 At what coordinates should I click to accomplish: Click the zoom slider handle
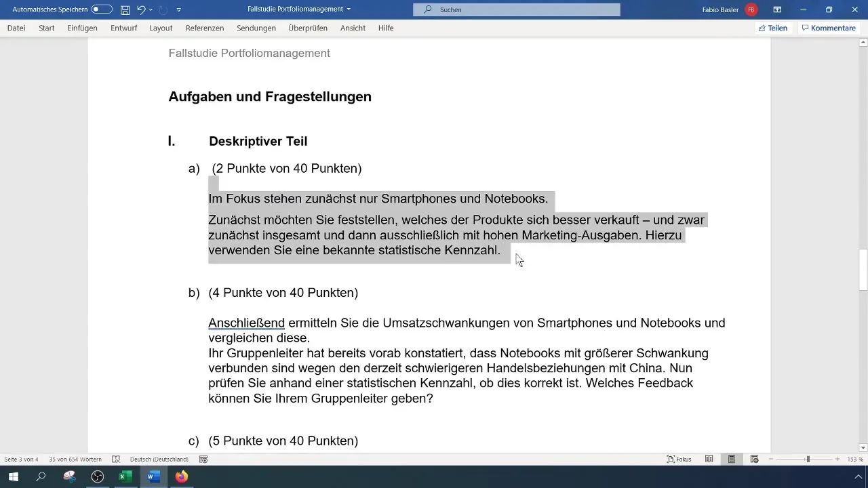pyautogui.click(x=808, y=459)
